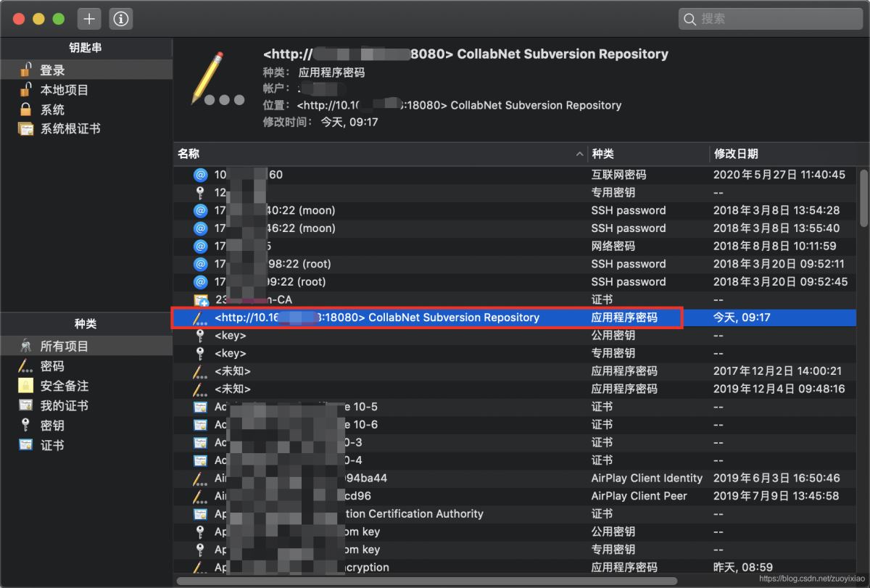Toggle sort direction arrow in 名称 column
Viewport: 870px width, 588px height.
[x=579, y=154]
